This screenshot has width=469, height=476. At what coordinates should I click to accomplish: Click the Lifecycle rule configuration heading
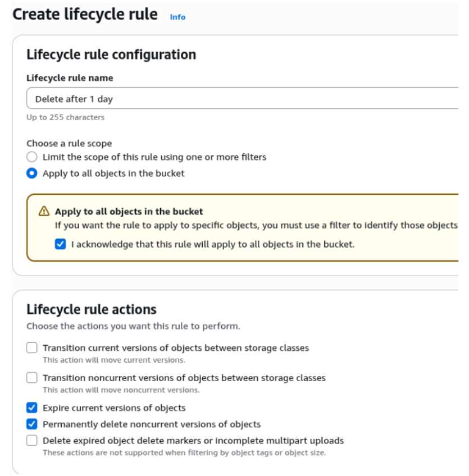(111, 54)
